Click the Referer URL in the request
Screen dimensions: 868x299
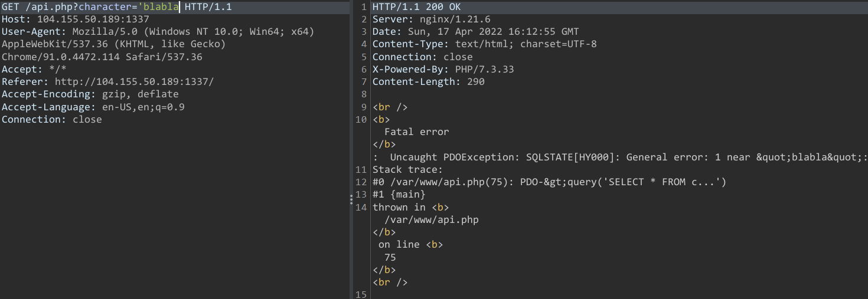pyautogui.click(x=134, y=82)
